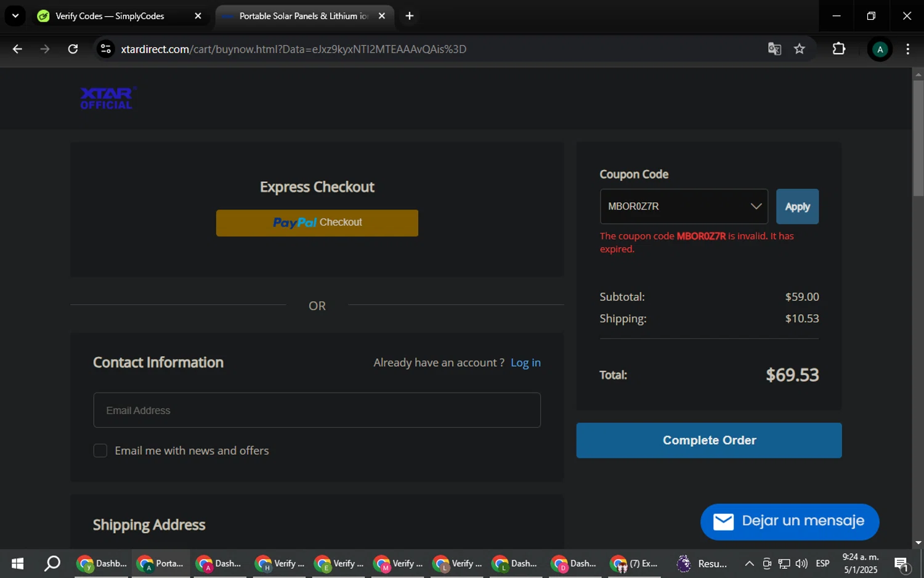Viewport: 924px width, 578px height.
Task: Reload the page with the refresh icon
Action: pos(73,49)
